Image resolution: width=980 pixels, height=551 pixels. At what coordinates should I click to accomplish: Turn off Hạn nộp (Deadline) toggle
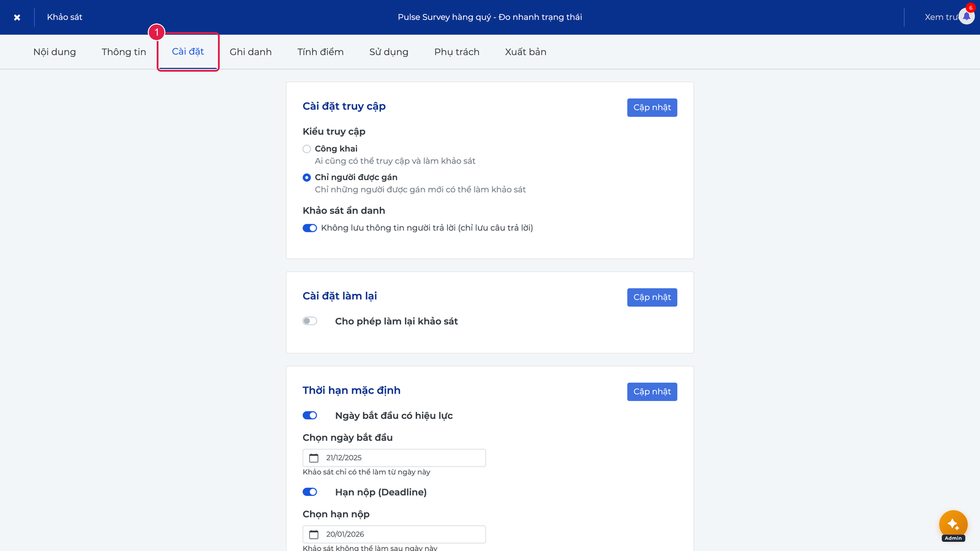[310, 492]
